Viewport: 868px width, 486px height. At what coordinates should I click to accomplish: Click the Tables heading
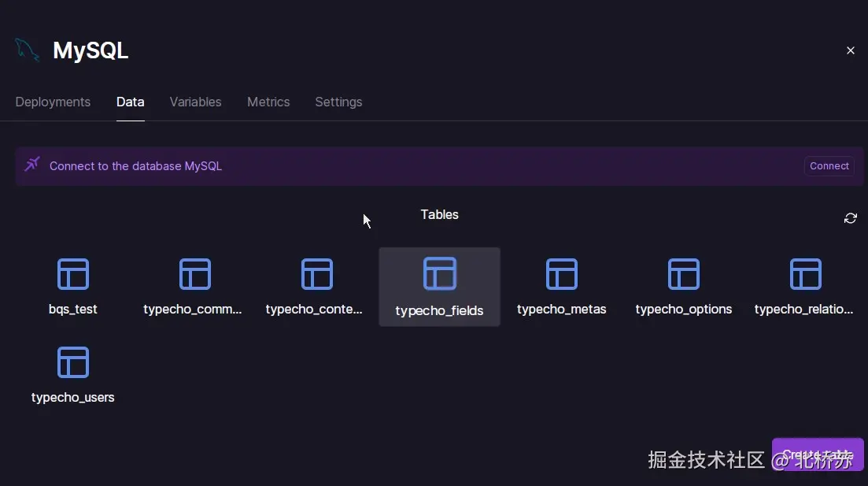pos(440,214)
